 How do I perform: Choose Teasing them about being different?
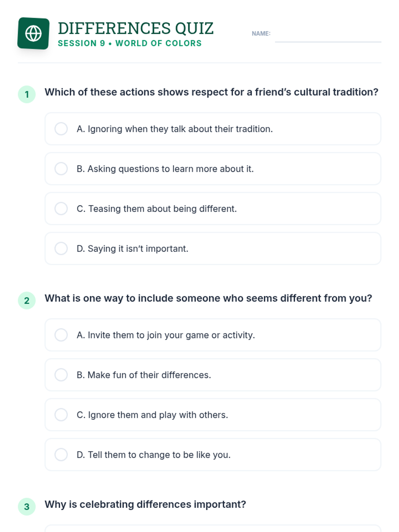click(x=61, y=208)
